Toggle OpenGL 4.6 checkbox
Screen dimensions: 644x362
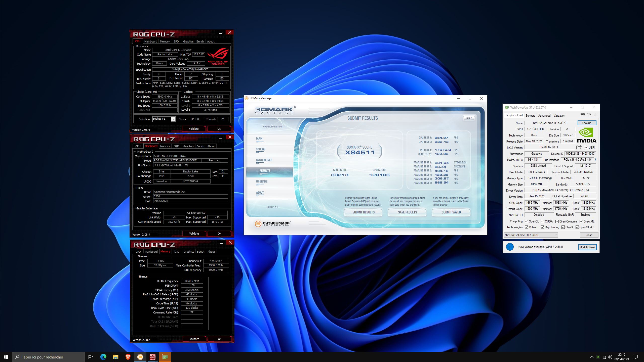(577, 227)
